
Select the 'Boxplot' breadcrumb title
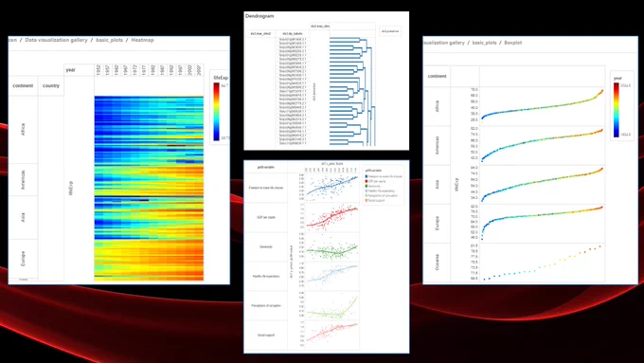tap(513, 43)
